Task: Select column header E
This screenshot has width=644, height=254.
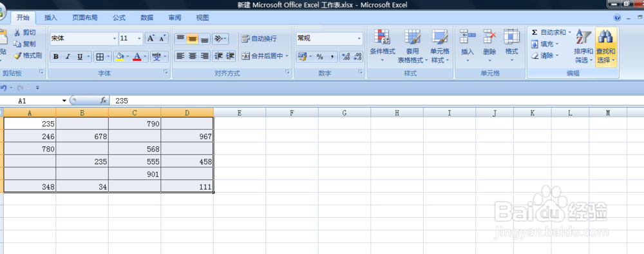Action: pyautogui.click(x=240, y=113)
